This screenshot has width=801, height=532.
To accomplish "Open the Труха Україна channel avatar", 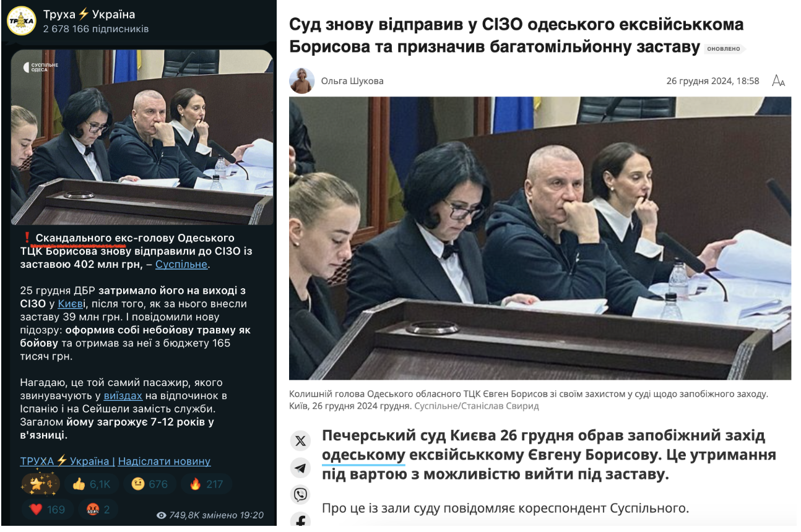I will point(21,20).
